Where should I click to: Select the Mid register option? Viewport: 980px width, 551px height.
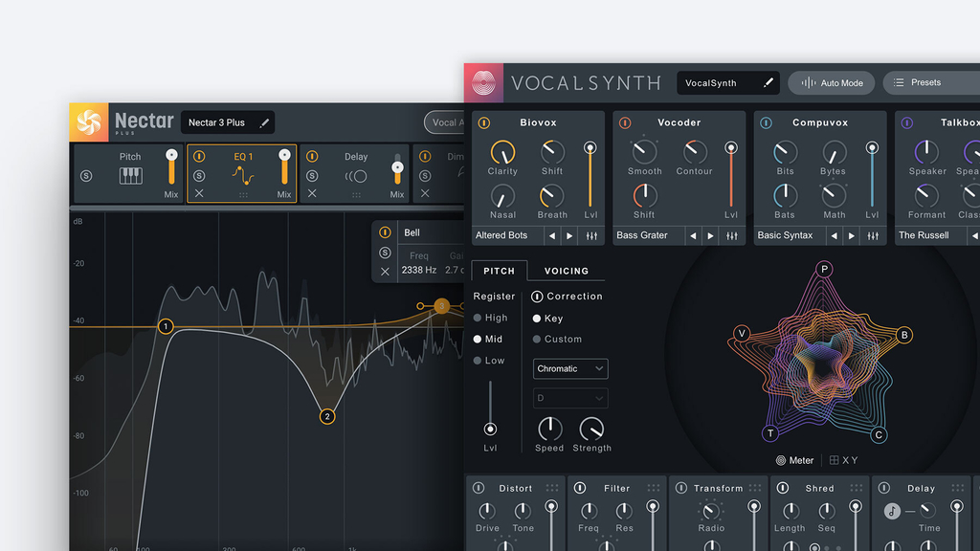pos(488,340)
